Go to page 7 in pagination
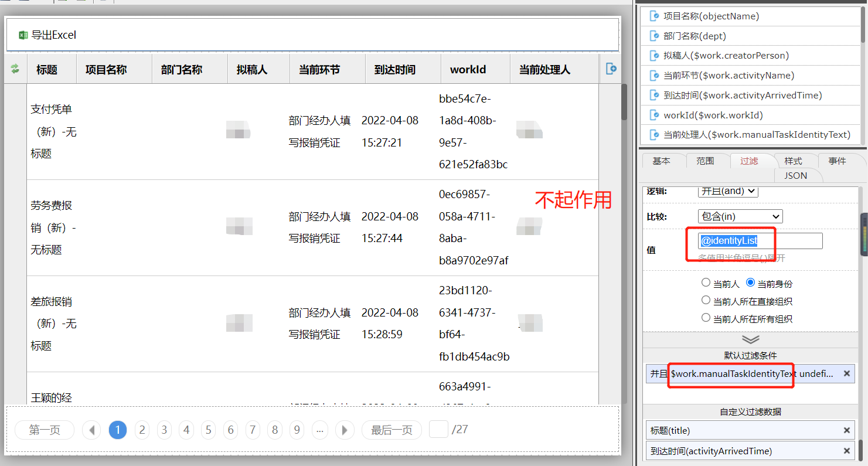Viewport: 868px width, 466px height. tap(253, 430)
